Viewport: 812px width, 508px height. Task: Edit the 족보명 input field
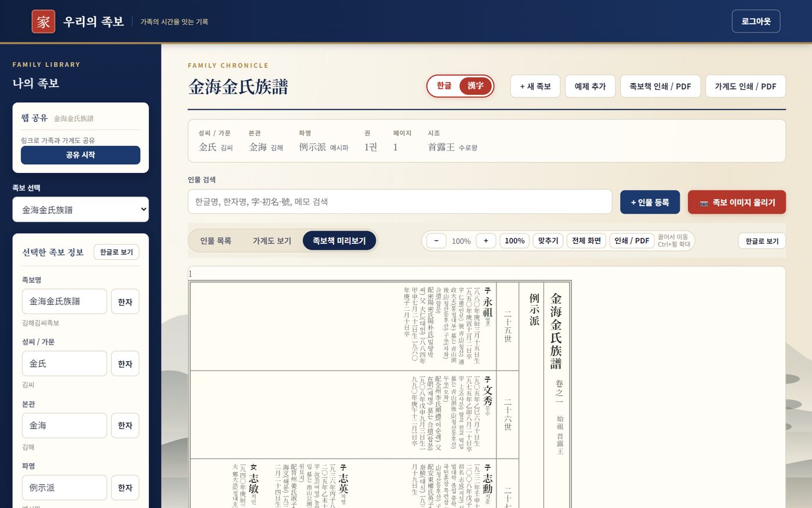[64, 301]
